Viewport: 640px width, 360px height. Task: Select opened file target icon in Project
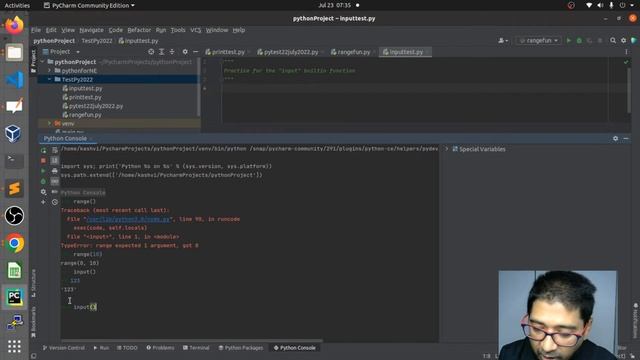point(151,52)
